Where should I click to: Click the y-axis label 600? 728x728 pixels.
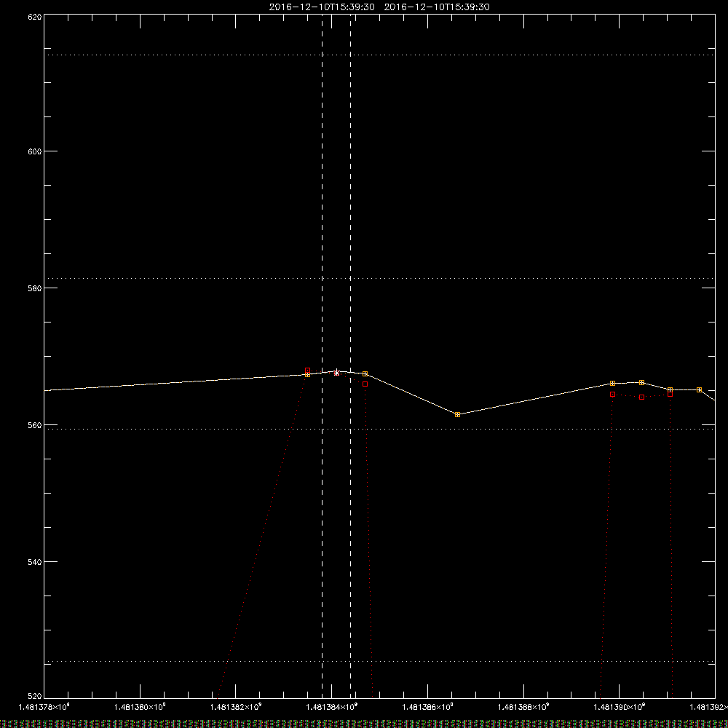(x=35, y=151)
